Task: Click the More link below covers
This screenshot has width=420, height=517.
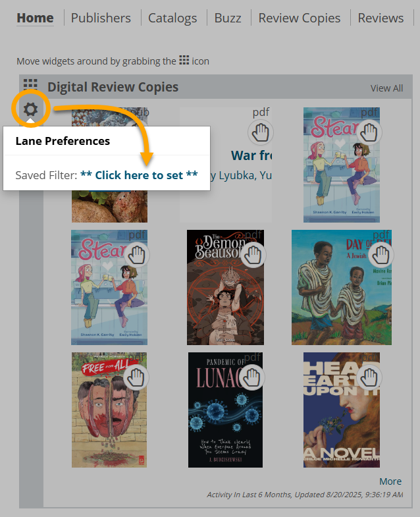Action: click(x=390, y=481)
